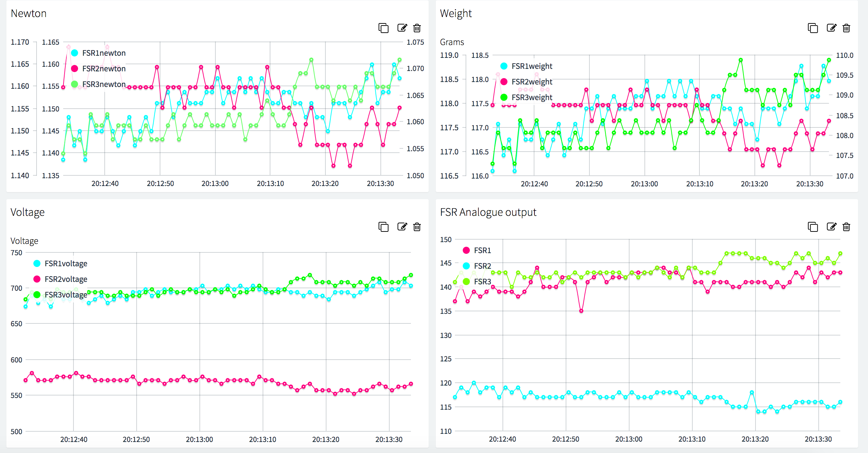Copy the Voltage chart widget
Screen dimensions: 868x453
click(383, 227)
